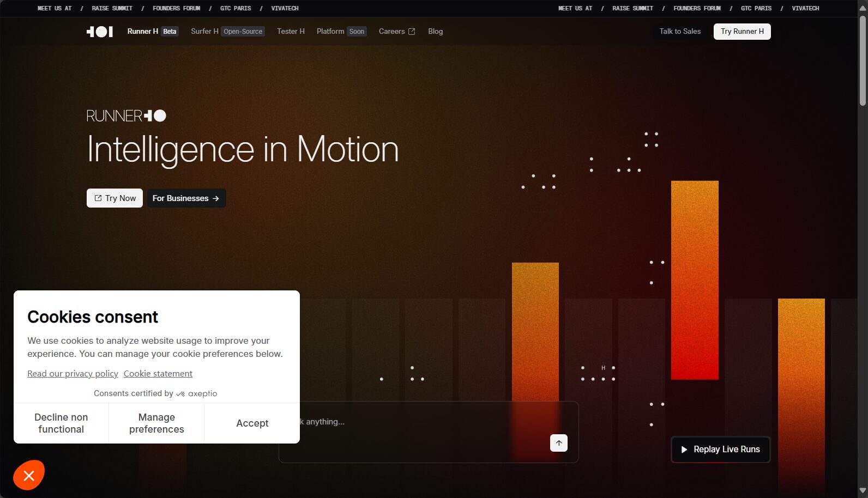Open Read our privacy policy link
The width and height of the screenshot is (868, 498).
point(73,374)
